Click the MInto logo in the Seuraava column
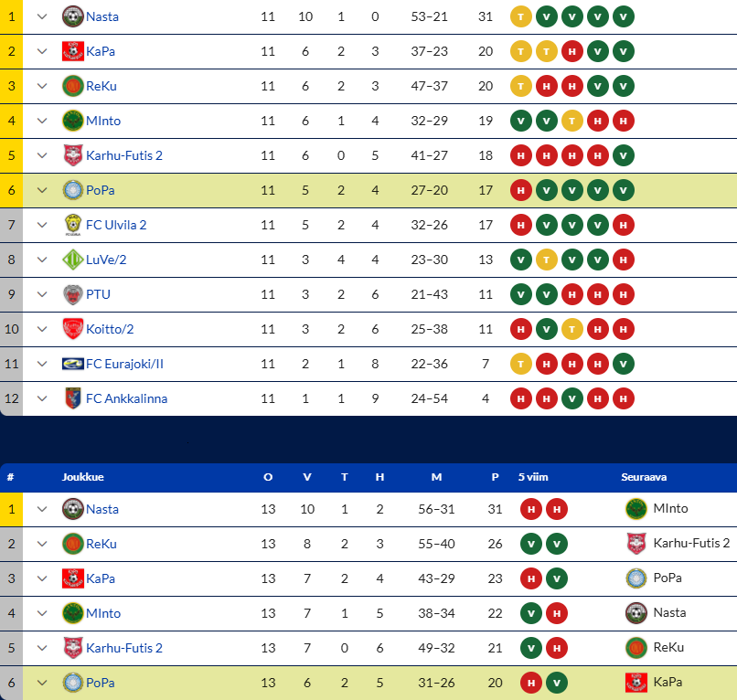The width and height of the screenshot is (737, 700). [636, 509]
